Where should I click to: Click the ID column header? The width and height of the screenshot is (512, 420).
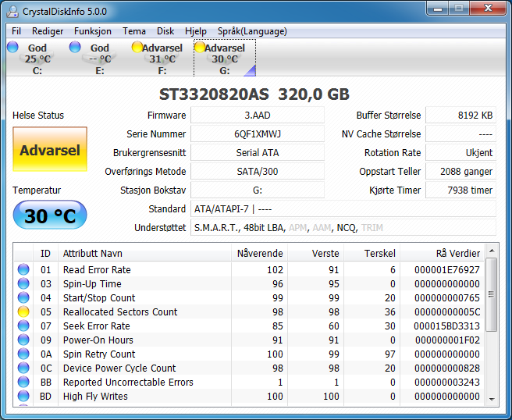pos(45,253)
